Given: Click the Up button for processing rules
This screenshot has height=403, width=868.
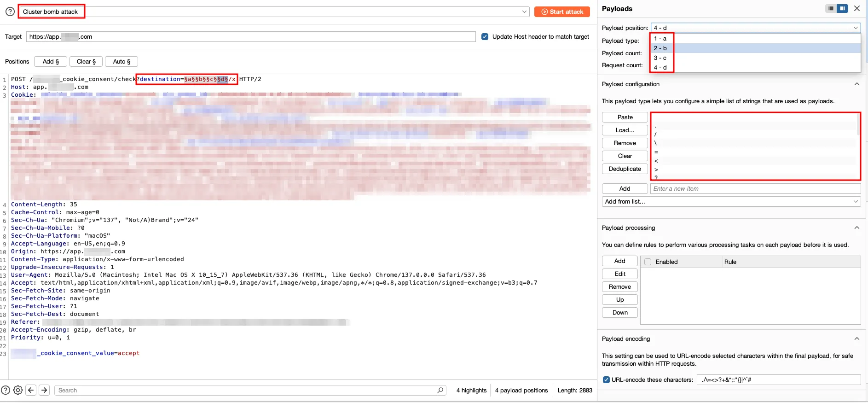Looking at the screenshot, I should 619,300.
